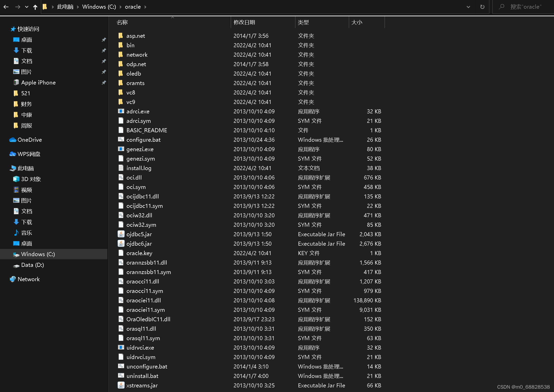Select the oci.dll library file icon
The height and width of the screenshot is (392, 554).
point(121,177)
